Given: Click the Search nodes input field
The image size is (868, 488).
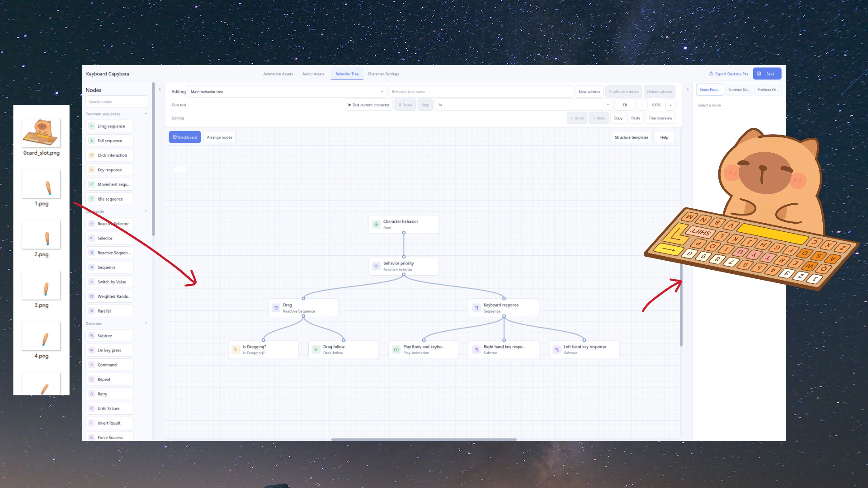Looking at the screenshot, I should tap(117, 102).
